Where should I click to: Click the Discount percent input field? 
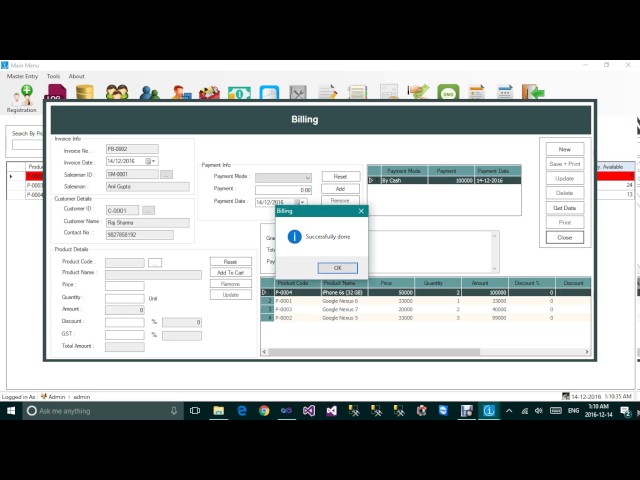(x=124, y=322)
